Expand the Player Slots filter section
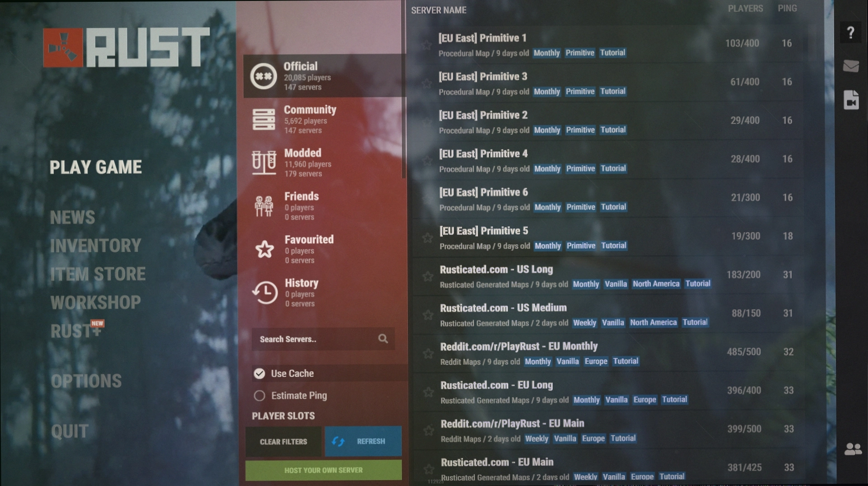The width and height of the screenshot is (868, 486). click(x=283, y=416)
